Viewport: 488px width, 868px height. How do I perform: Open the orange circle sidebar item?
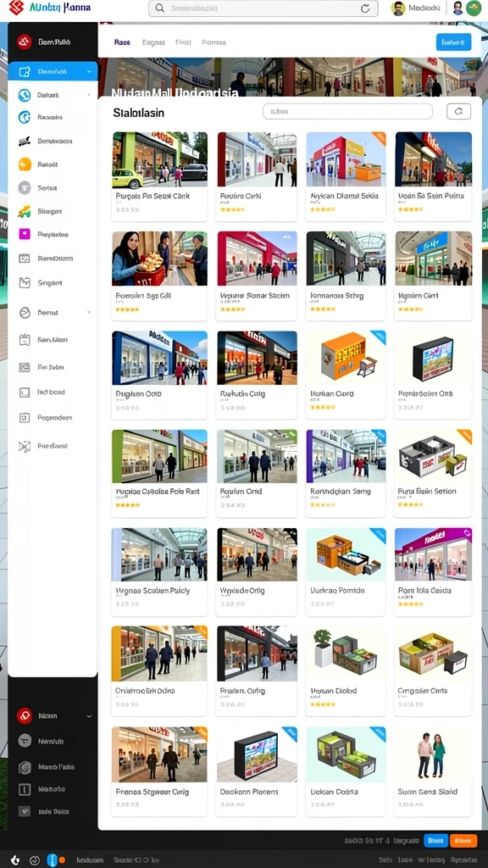(x=25, y=164)
